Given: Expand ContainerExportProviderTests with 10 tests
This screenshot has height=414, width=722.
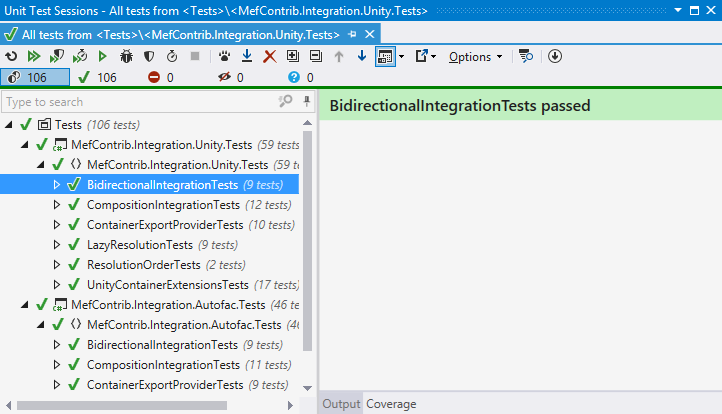Looking at the screenshot, I should pos(57,225).
